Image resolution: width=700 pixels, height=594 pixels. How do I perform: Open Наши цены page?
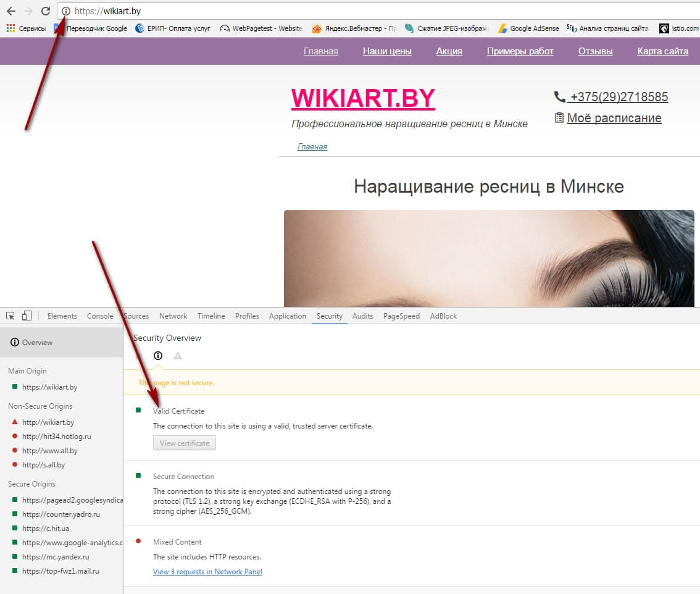click(x=387, y=51)
